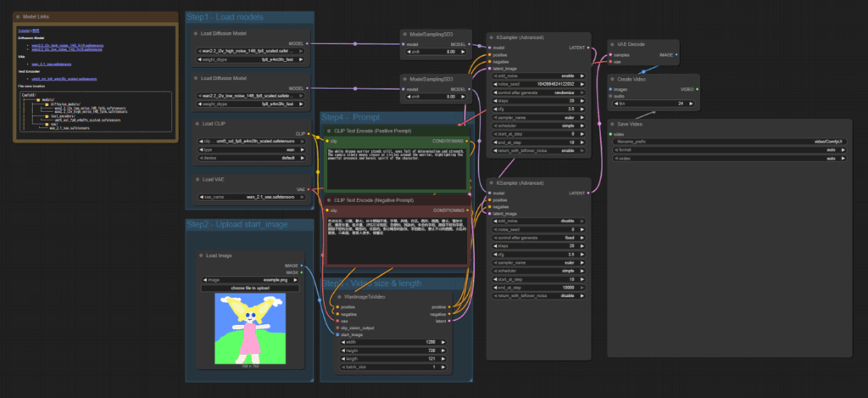
Task: Collapse the Negative Prompt CLIP Text Encode node dot
Action: [x=328, y=199]
